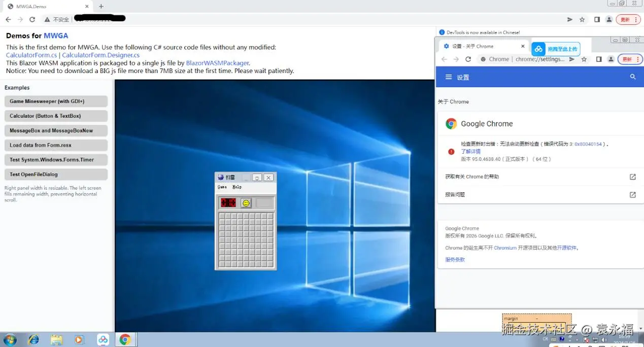Viewport: 644px width, 347px height.
Task: Open the 服务条款 terms of service link
Action: click(x=455, y=260)
